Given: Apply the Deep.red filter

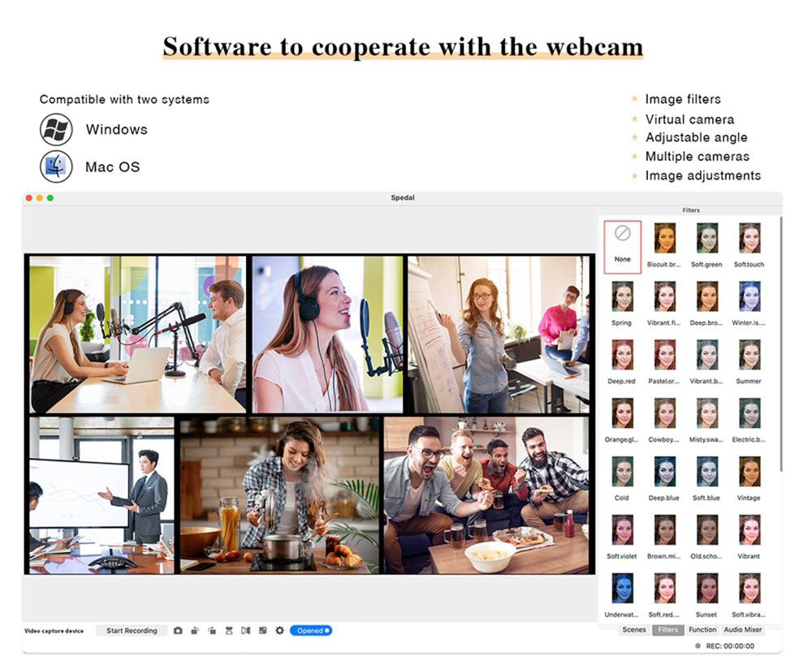Looking at the screenshot, I should click(623, 356).
